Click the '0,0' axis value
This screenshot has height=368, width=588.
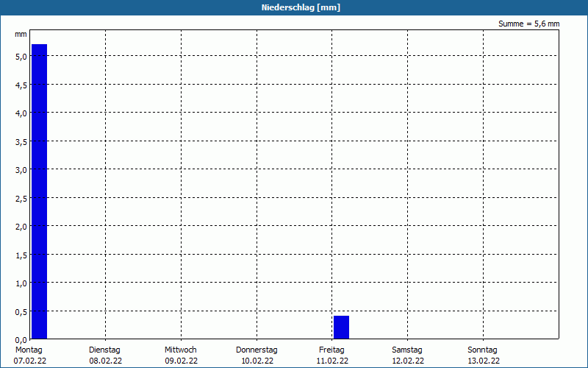tap(21, 340)
